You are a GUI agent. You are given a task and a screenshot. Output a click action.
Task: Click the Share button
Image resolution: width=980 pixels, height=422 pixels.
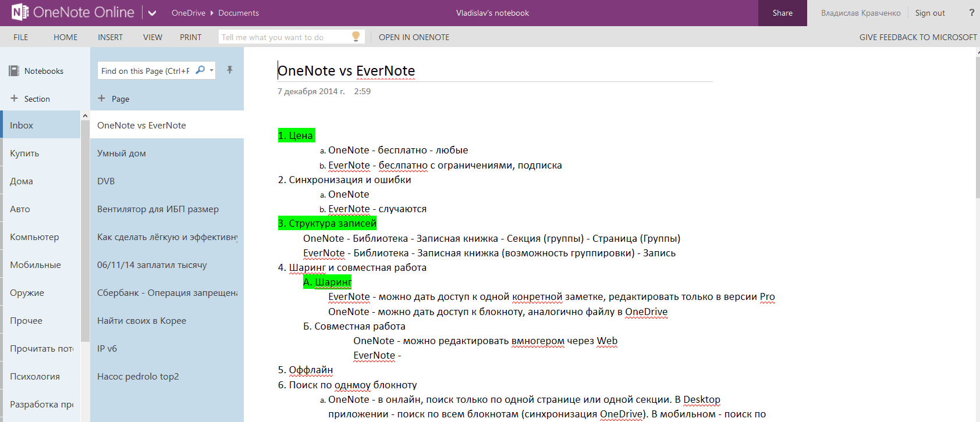pos(782,13)
